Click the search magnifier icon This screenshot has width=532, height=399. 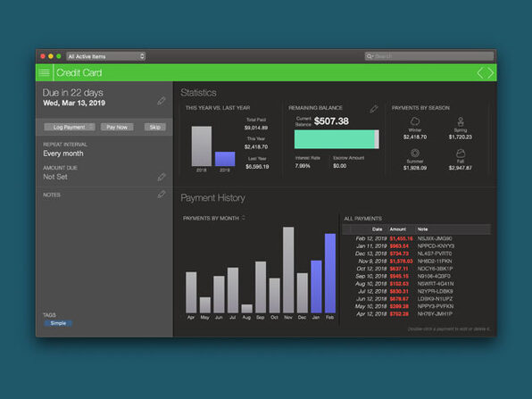[370, 56]
